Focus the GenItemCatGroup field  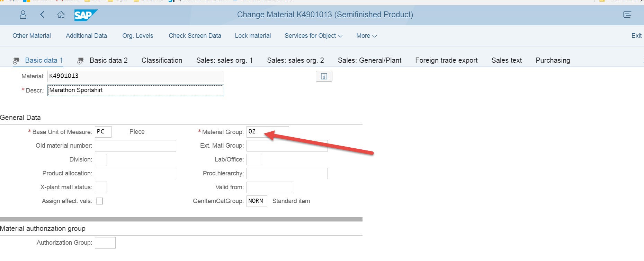coord(257,201)
